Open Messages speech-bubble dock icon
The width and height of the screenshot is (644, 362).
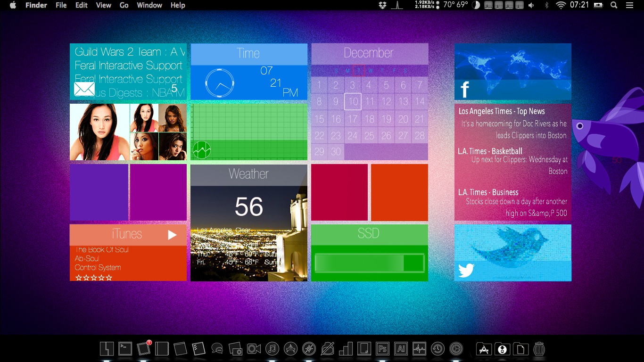pos(217,349)
